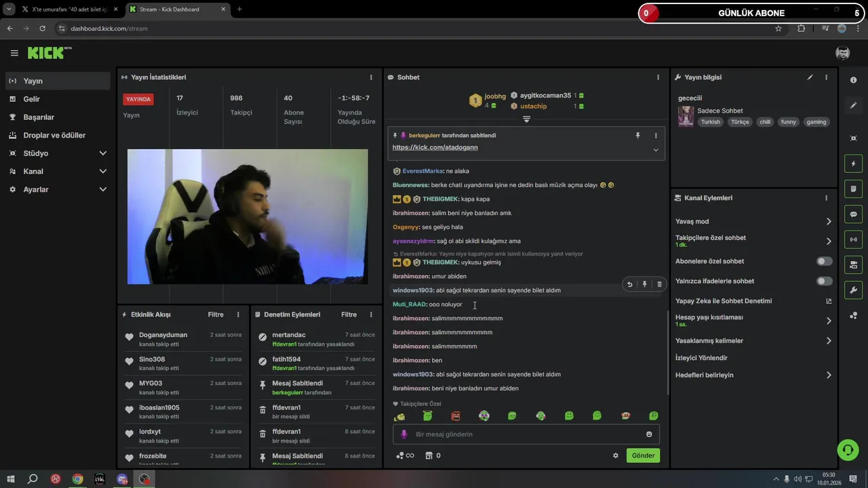Screen dimensions: 868x488
Task: Open the green support headset bubble
Action: coord(848,450)
